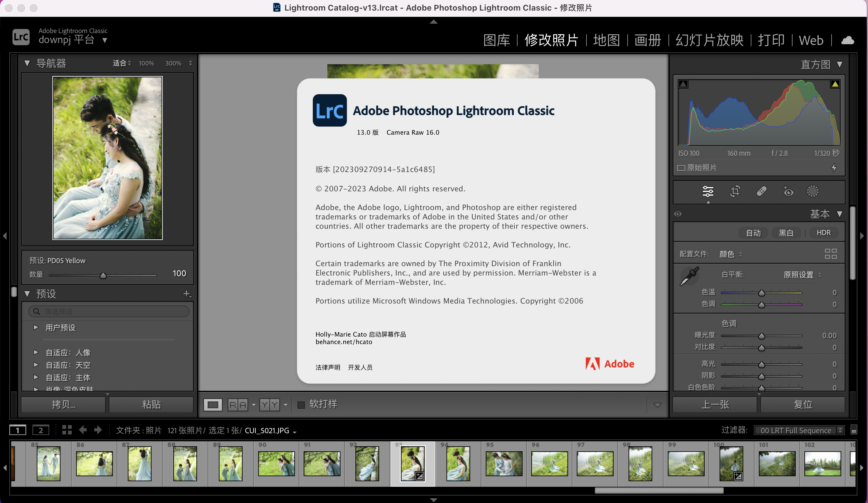The width and height of the screenshot is (868, 503).
Task: Click the white balance eyedropper tool
Action: tap(689, 276)
